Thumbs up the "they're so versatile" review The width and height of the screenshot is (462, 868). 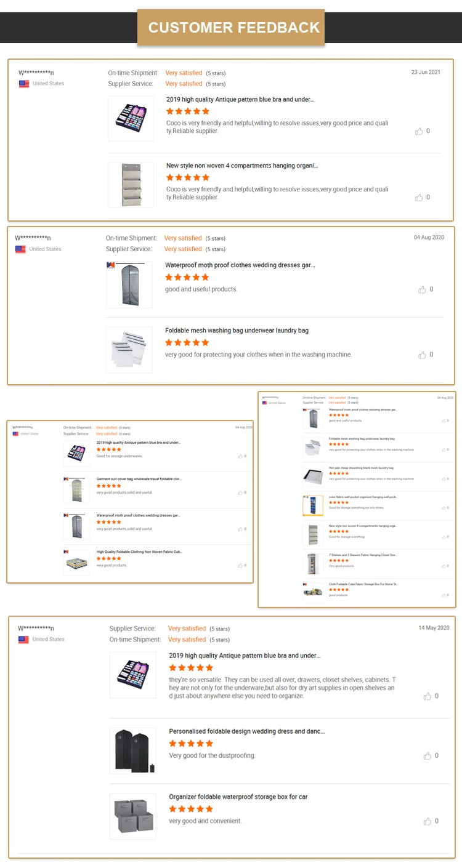click(x=427, y=696)
